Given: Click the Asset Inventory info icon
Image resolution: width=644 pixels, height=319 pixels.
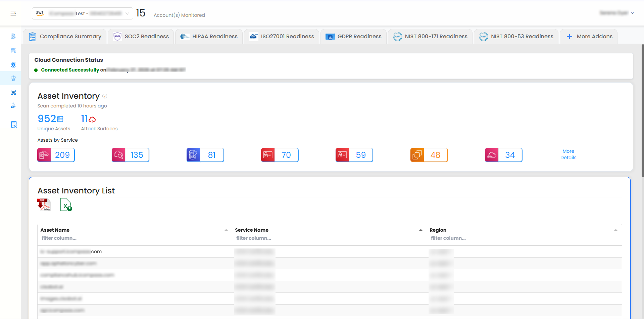Looking at the screenshot, I should [105, 96].
